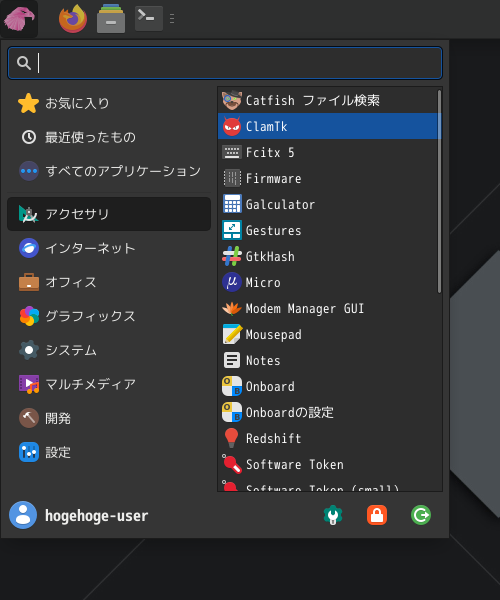Launch the terminal from the panel
This screenshot has width=500, height=600.
149,18
